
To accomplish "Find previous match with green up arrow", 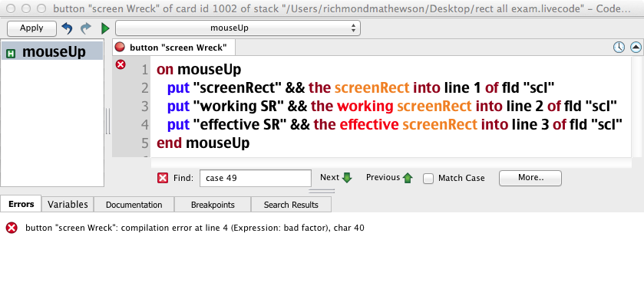I will (408, 178).
